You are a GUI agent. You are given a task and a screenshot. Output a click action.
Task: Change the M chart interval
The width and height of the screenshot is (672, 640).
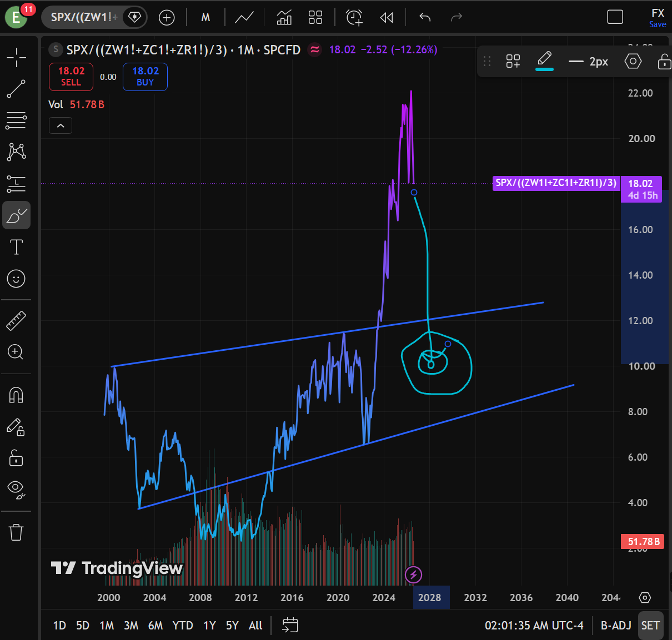point(205,18)
